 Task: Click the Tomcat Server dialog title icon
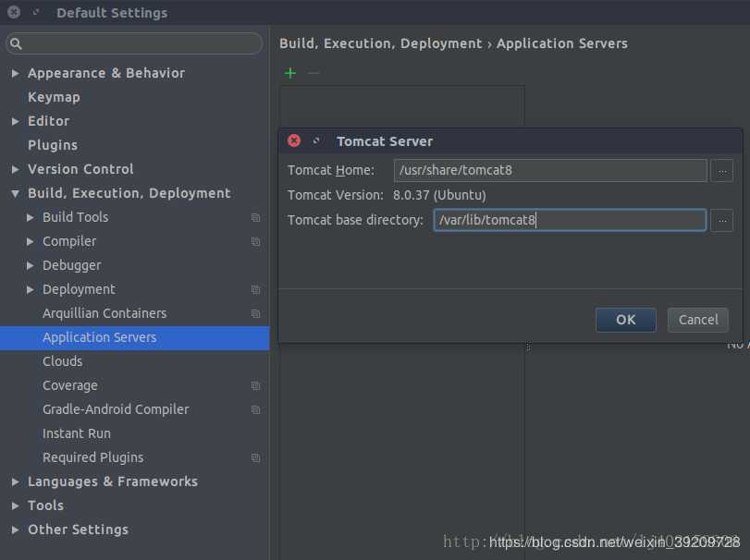316,141
